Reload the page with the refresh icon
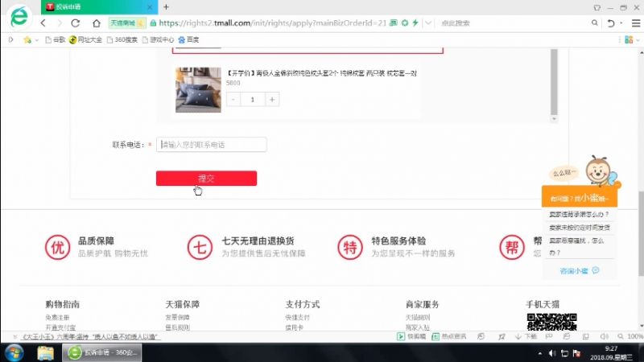 [76, 23]
